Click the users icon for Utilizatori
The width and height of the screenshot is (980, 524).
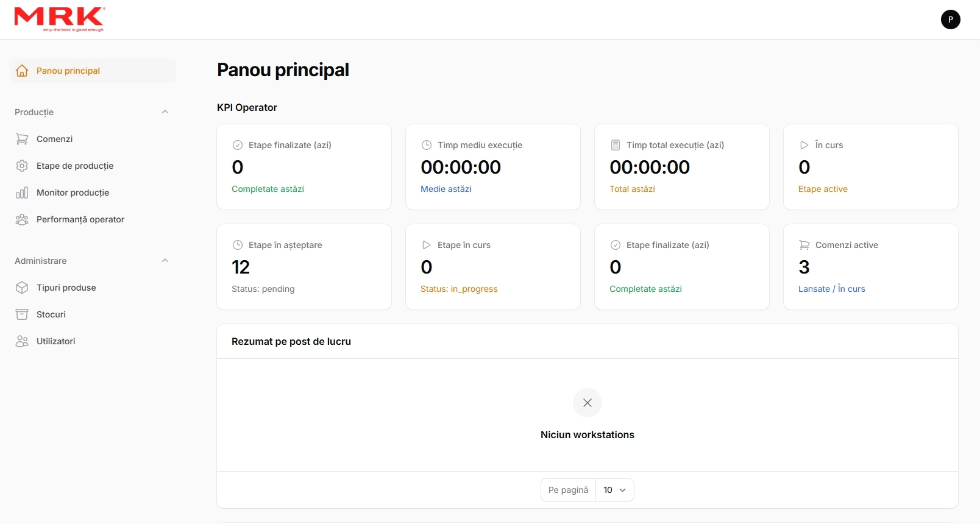22,341
